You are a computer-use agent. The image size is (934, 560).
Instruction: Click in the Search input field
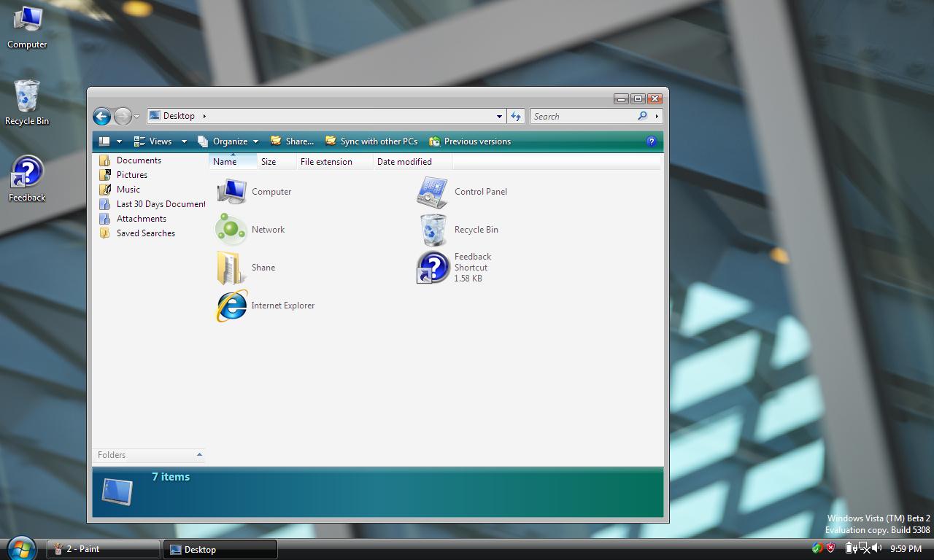click(583, 116)
